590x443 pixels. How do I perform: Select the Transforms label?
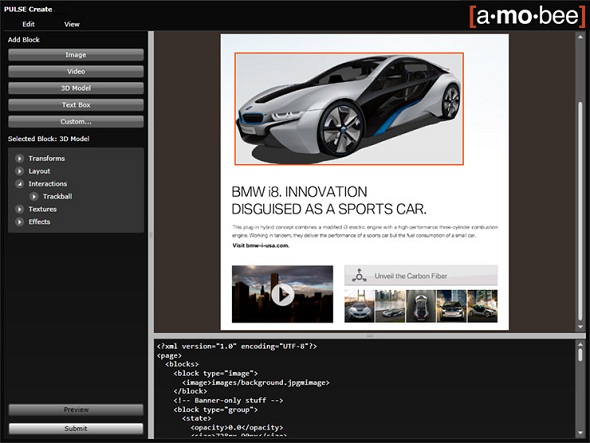click(47, 158)
